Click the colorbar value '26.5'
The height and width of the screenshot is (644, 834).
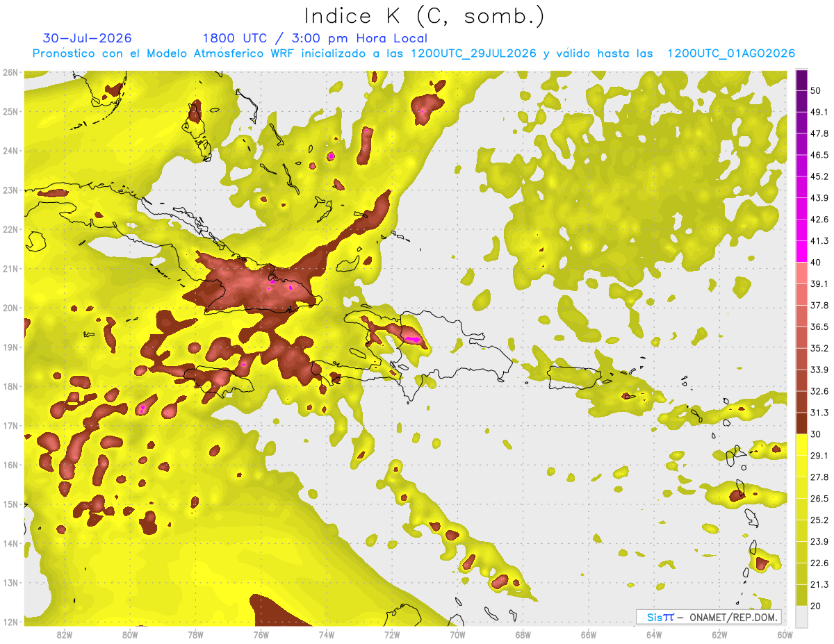pos(819,498)
